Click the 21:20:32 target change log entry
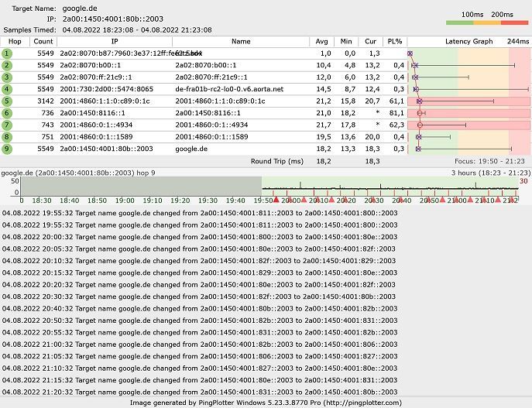 point(200,392)
